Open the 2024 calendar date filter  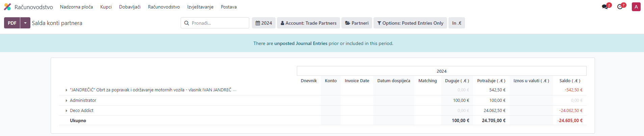[x=263, y=23]
